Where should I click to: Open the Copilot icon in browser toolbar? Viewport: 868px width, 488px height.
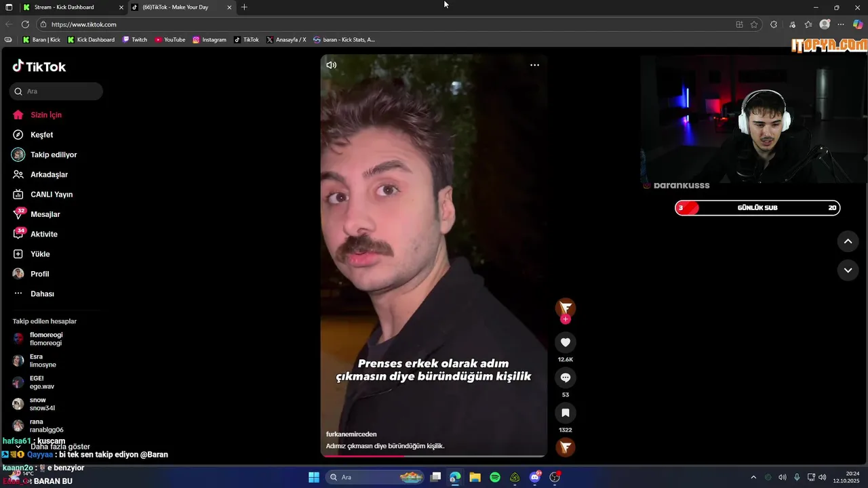pyautogui.click(x=858, y=24)
